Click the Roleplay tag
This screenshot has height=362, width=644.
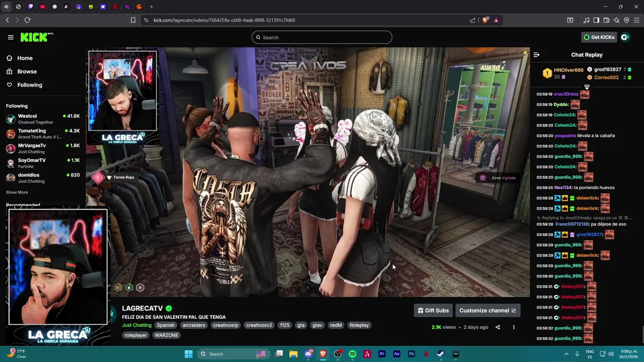tap(359, 325)
